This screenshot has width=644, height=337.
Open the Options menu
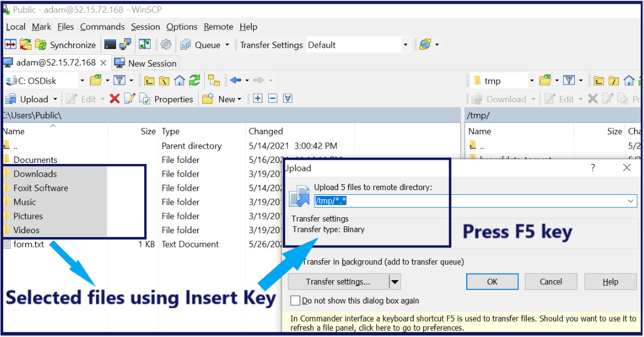[181, 27]
